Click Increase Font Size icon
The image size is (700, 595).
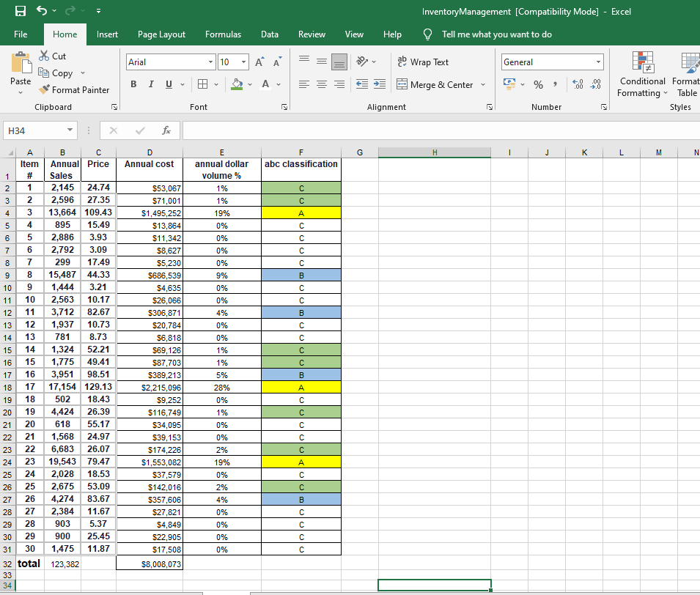coord(259,62)
